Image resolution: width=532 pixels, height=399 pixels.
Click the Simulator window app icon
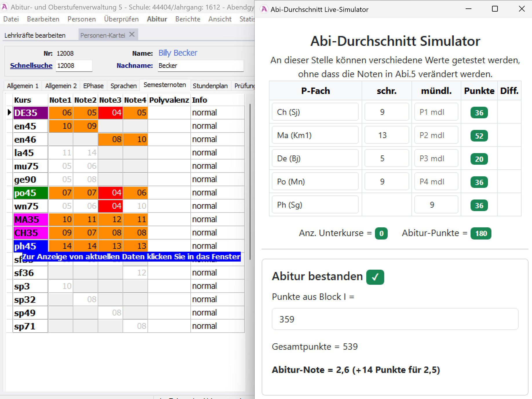click(x=264, y=9)
